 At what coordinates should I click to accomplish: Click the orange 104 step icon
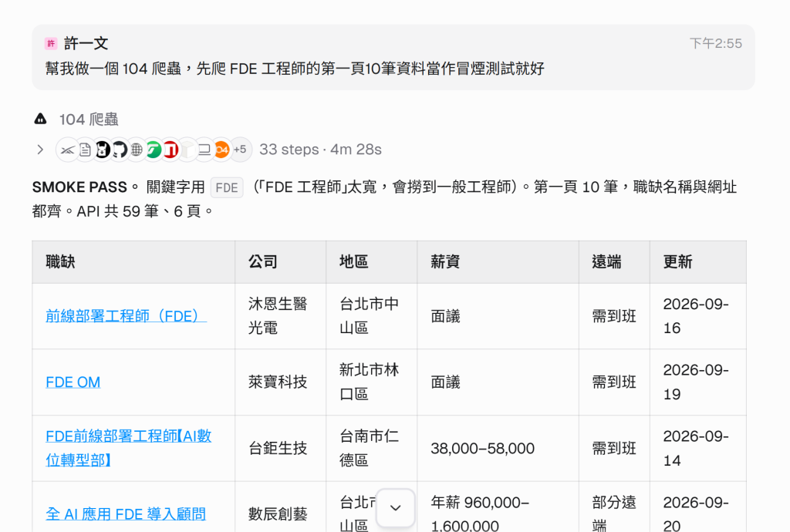(221, 150)
